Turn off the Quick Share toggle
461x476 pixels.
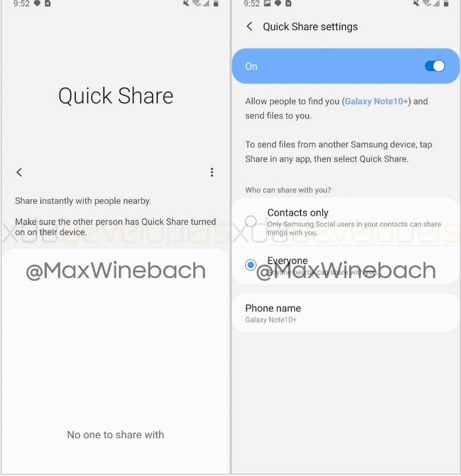(435, 66)
